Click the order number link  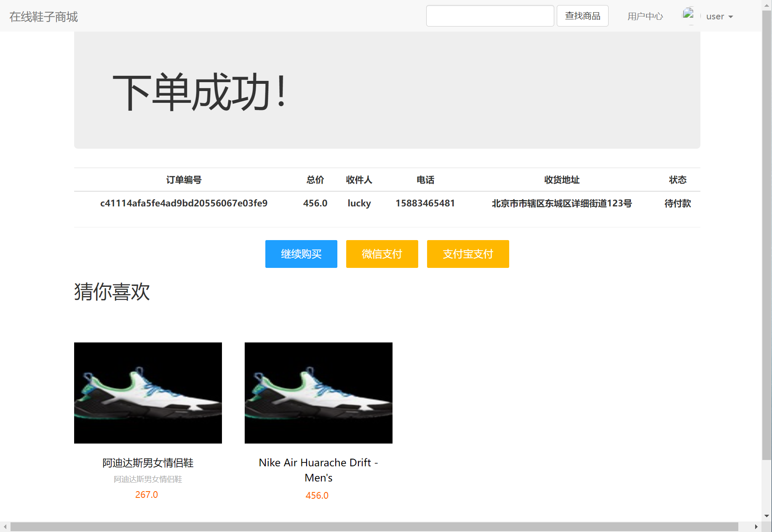(x=183, y=203)
